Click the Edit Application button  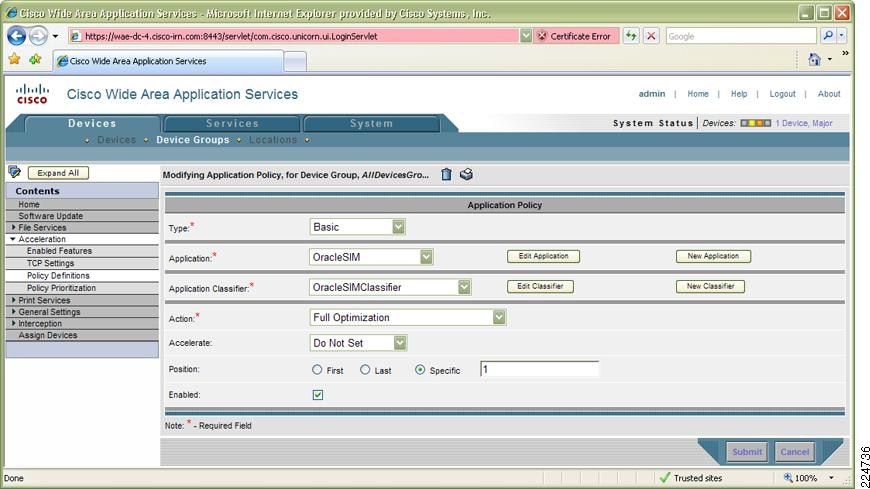(x=543, y=256)
